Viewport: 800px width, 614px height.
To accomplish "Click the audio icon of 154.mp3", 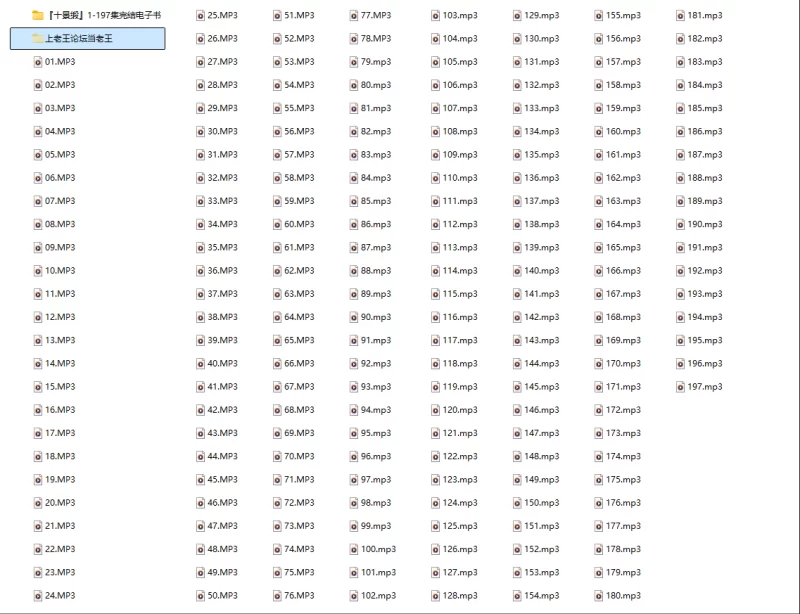I will click(x=517, y=596).
